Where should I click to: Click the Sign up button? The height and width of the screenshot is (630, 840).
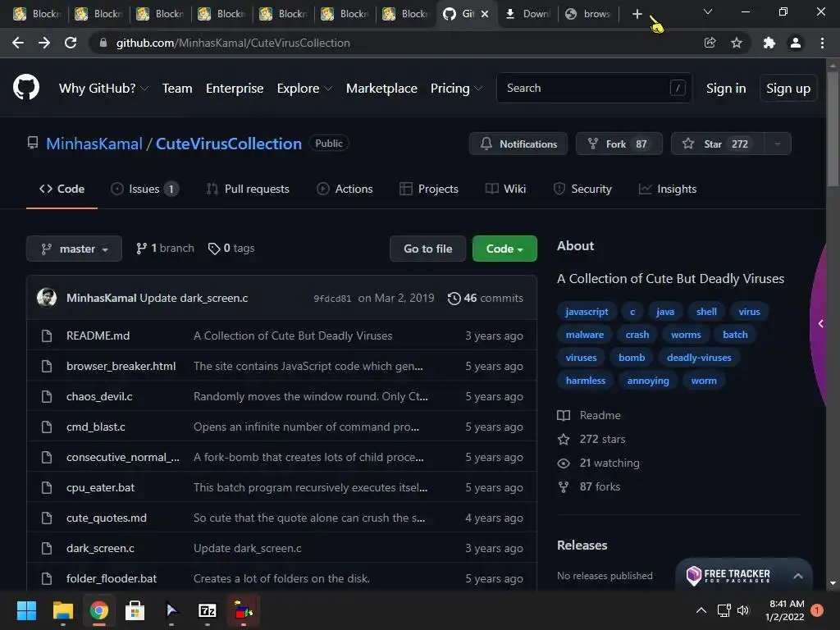[788, 89]
